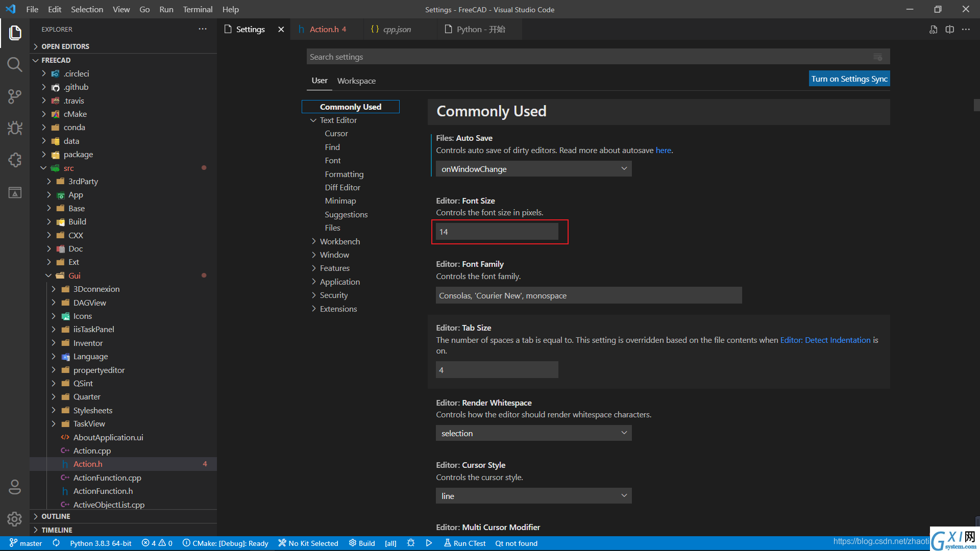
Task: Open the Extensions view
Action: coord(15,160)
